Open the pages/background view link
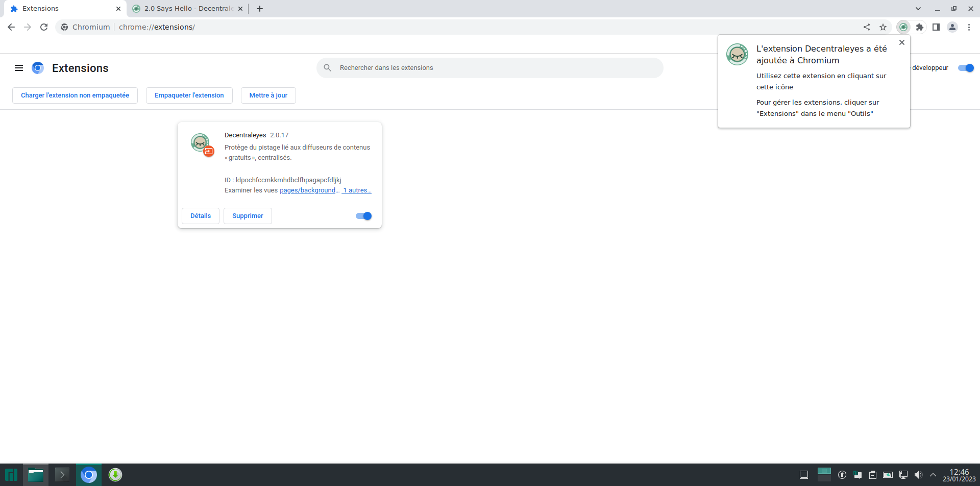The image size is (980, 486). click(309, 190)
